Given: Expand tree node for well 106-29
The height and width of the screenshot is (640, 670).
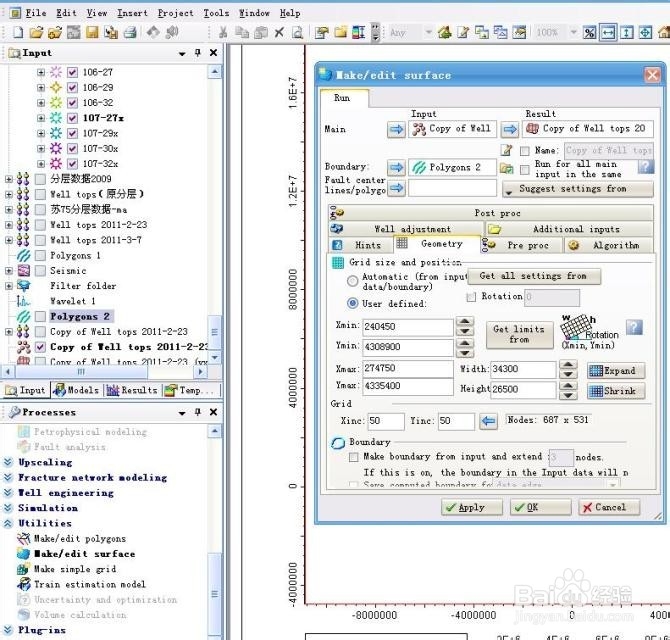Looking at the screenshot, I should [41, 88].
